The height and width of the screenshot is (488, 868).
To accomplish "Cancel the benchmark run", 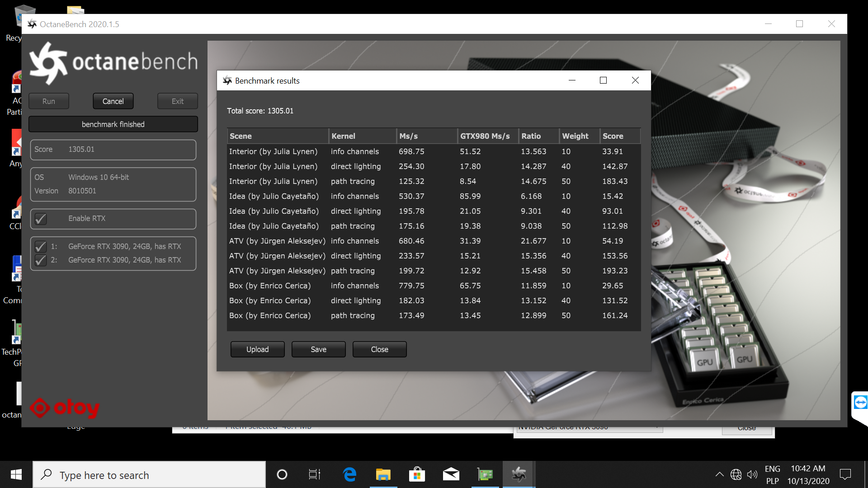I will click(x=113, y=101).
